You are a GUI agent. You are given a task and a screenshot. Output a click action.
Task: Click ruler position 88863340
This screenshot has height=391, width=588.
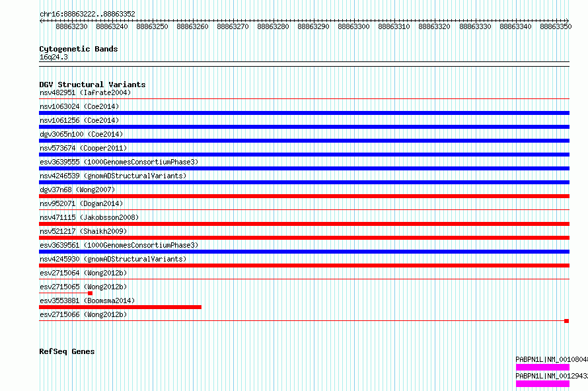[x=515, y=26]
